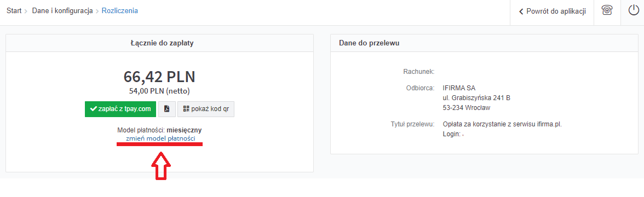This screenshot has width=644, height=197.
Task: Click the 54,00 PLN netto amount
Action: point(159,91)
